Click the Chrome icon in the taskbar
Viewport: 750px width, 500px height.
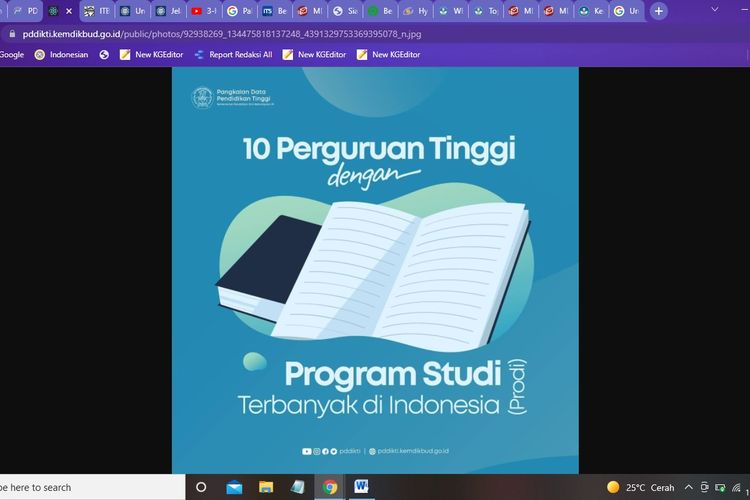pyautogui.click(x=330, y=487)
